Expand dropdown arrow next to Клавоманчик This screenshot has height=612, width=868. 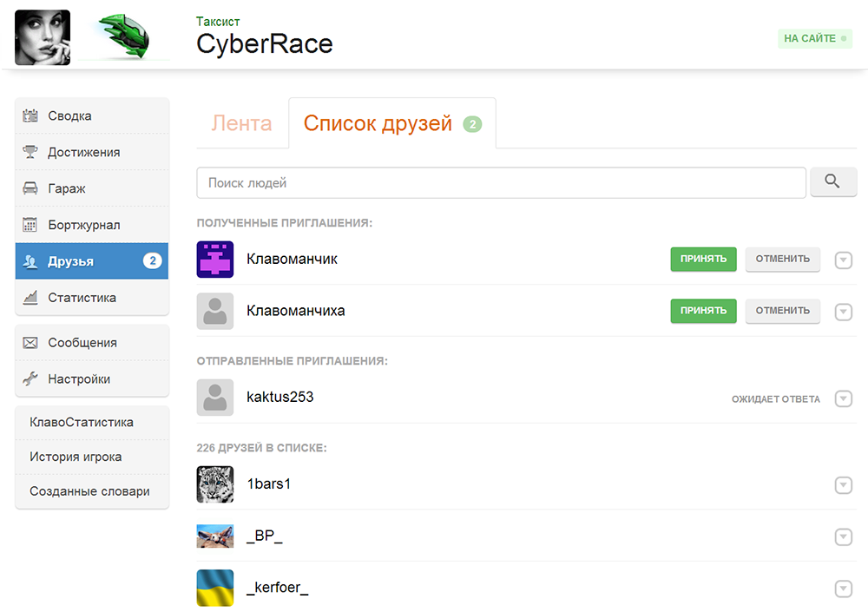click(843, 260)
